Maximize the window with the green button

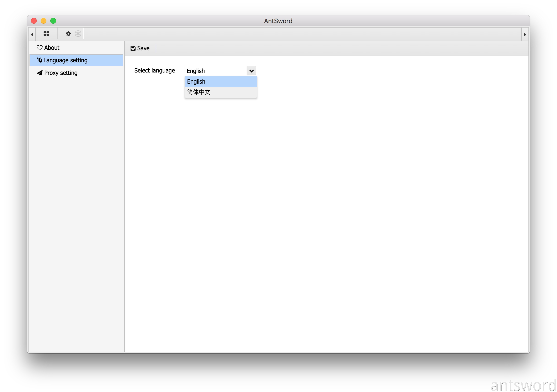53,21
